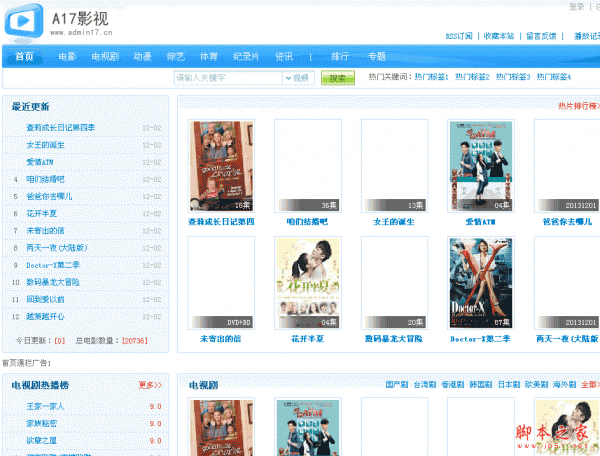Click the 女王的诞生 blank poster, 13集
The image size is (600, 456).
pyautogui.click(x=394, y=166)
